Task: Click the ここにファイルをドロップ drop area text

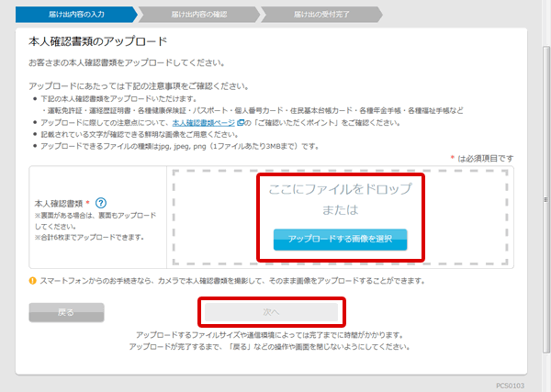Action: [340, 189]
